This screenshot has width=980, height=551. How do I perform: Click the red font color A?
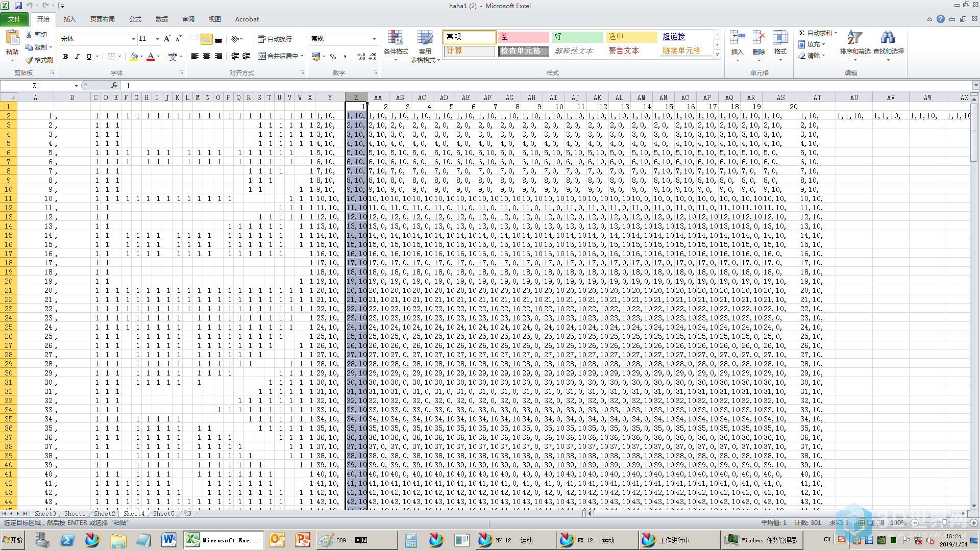coord(151,57)
